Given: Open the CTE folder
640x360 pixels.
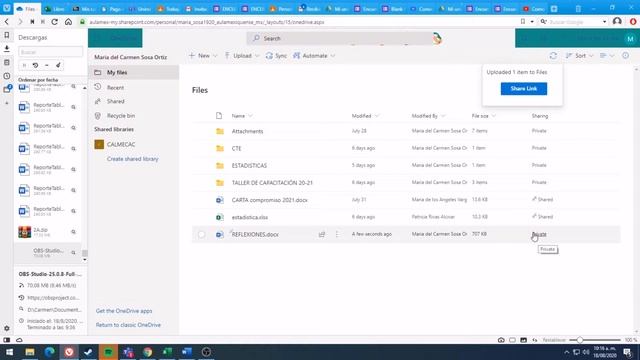Looking at the screenshot, I should [x=236, y=148].
